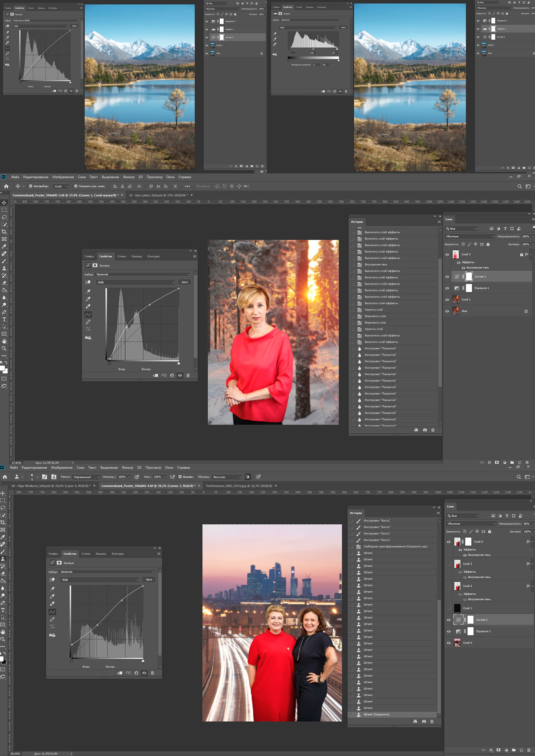Hide the Слой 3 layer
This screenshot has height=756, width=535.
point(447,255)
